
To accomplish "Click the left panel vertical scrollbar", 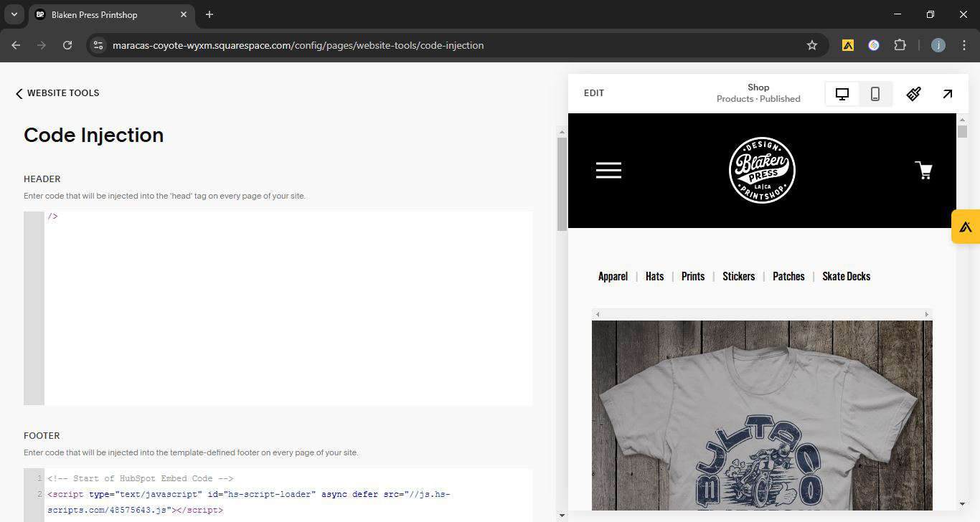I will tap(562, 184).
